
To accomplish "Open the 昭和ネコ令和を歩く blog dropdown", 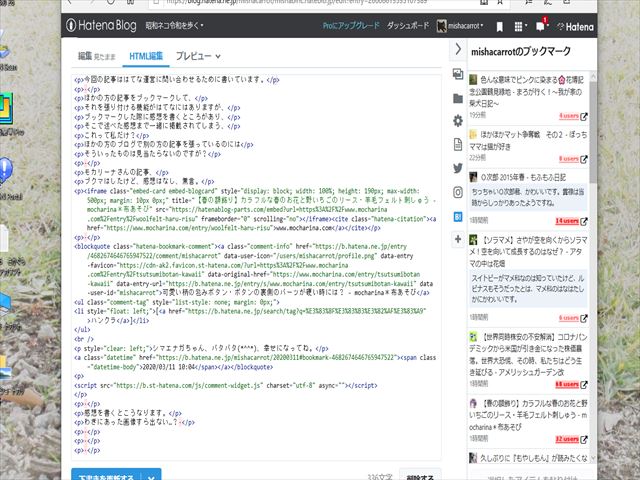I will point(174,26).
